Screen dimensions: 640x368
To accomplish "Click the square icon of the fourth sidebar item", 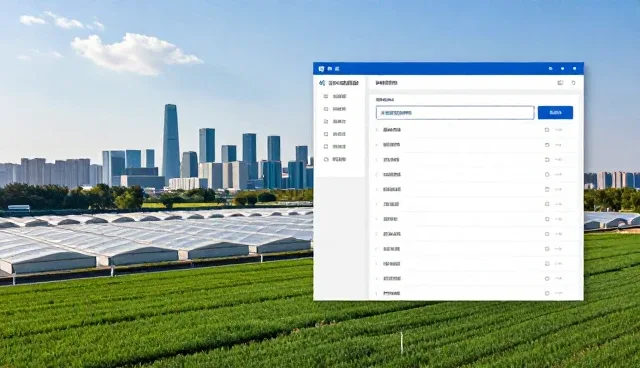I will pos(326,134).
